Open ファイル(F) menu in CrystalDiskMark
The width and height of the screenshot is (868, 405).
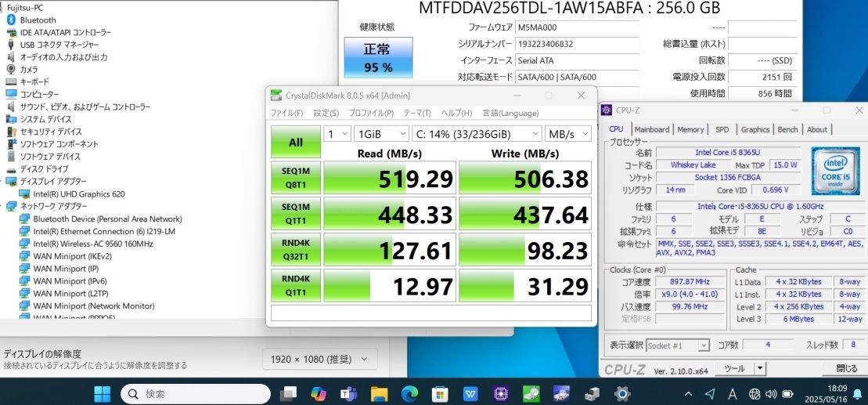click(286, 113)
